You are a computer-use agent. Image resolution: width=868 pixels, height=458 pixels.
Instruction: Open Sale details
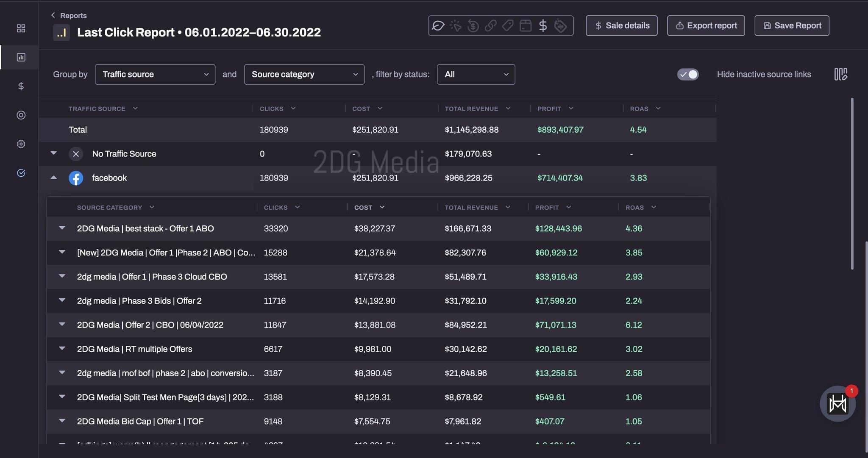click(x=622, y=26)
